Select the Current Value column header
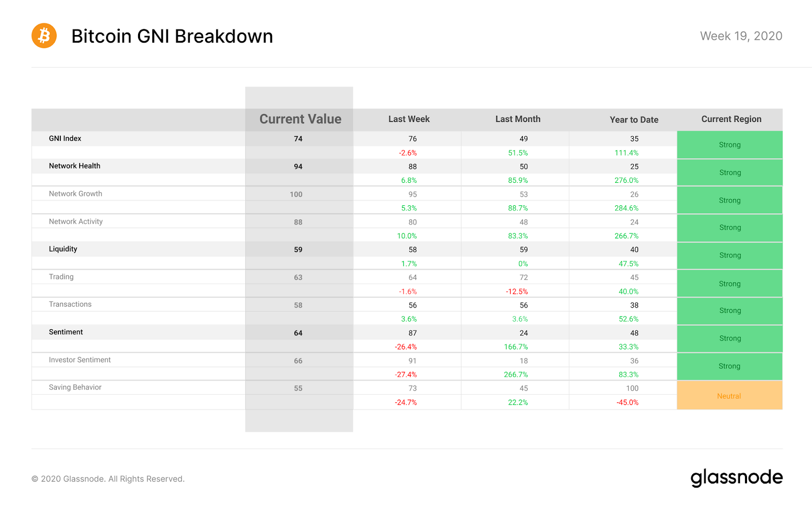 click(300, 119)
